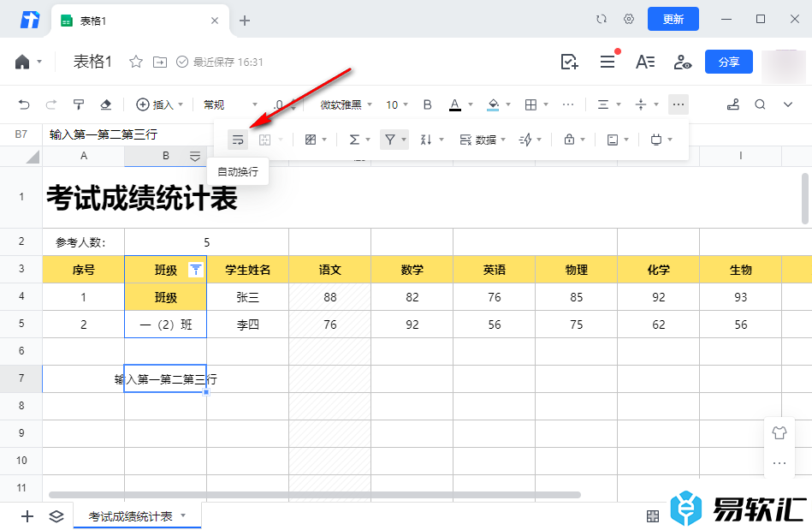
Task: Click the formula bar text
Action: (x=104, y=134)
